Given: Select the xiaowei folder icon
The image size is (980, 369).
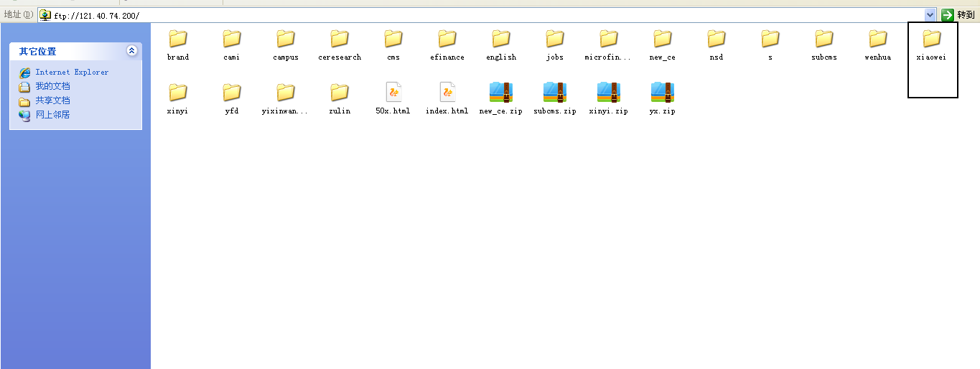Looking at the screenshot, I should click(932, 39).
